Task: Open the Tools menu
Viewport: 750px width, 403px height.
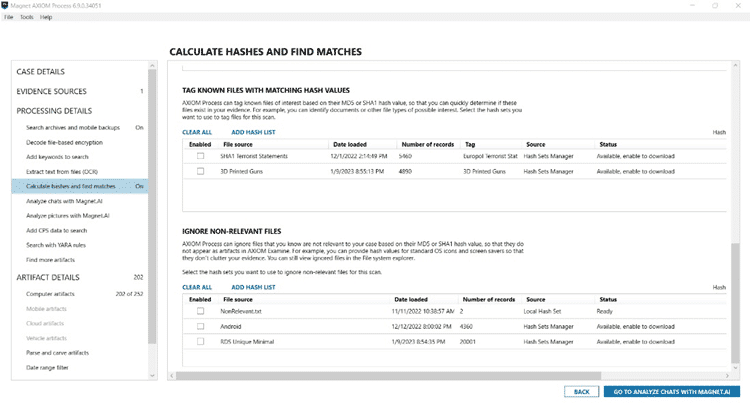Action: (x=27, y=17)
